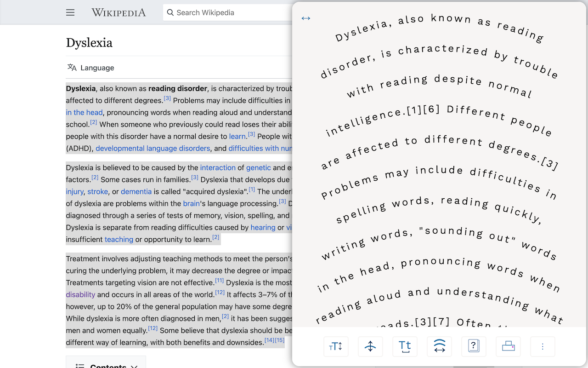This screenshot has width=588, height=368.
Task: Click the 'dementia' hyperlink
Action: click(x=136, y=191)
